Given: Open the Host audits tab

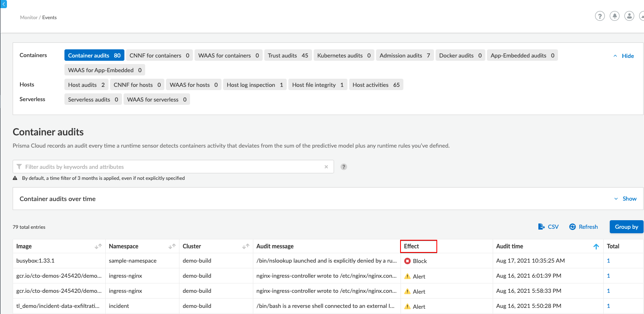Looking at the screenshot, I should (86, 85).
